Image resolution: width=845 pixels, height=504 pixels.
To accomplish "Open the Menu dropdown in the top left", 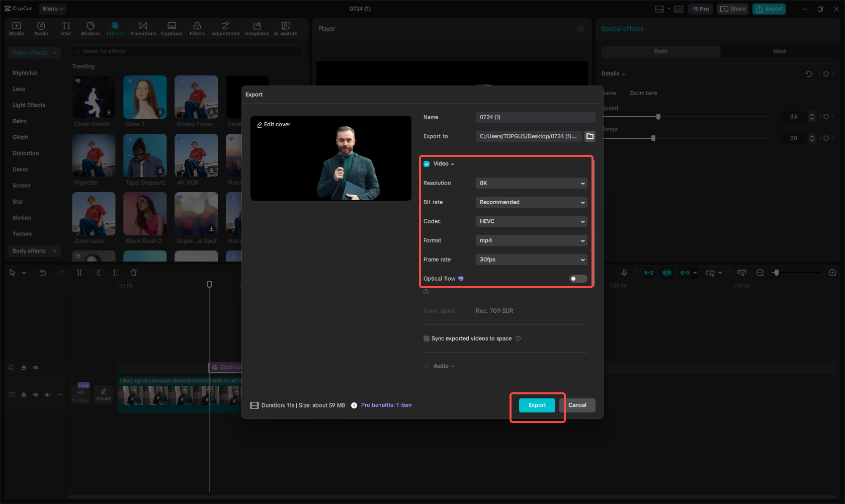I will click(52, 9).
